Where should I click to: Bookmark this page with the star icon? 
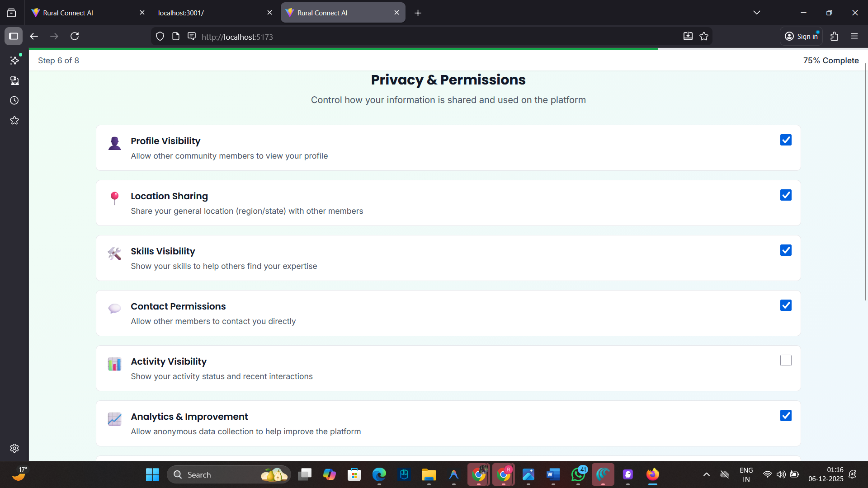click(704, 37)
